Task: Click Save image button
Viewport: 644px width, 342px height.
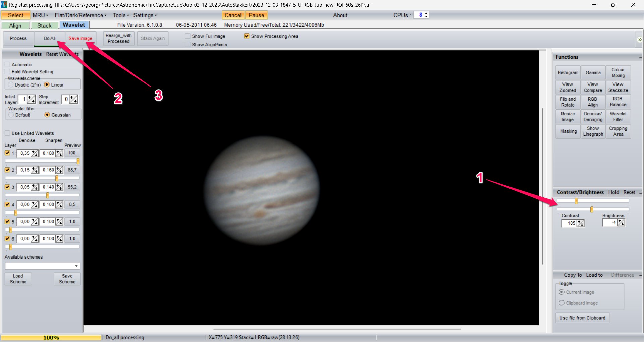Action: [80, 39]
